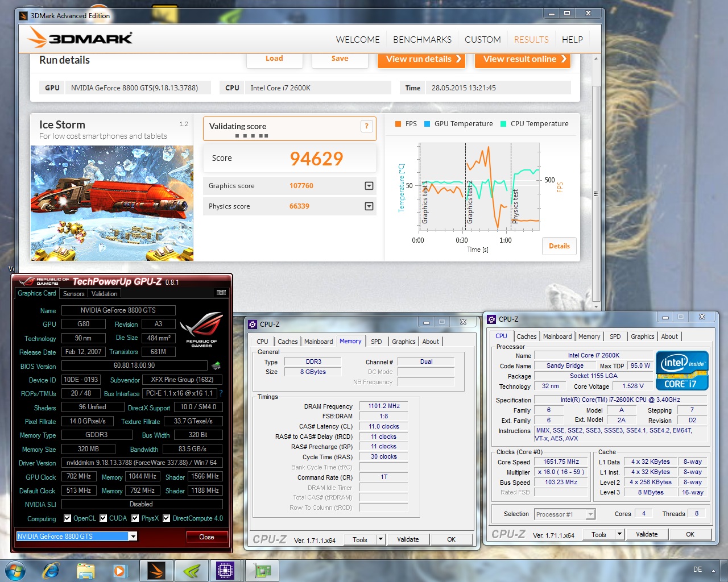Open Caches tab in the Processor CPU-Z window

(x=527, y=336)
